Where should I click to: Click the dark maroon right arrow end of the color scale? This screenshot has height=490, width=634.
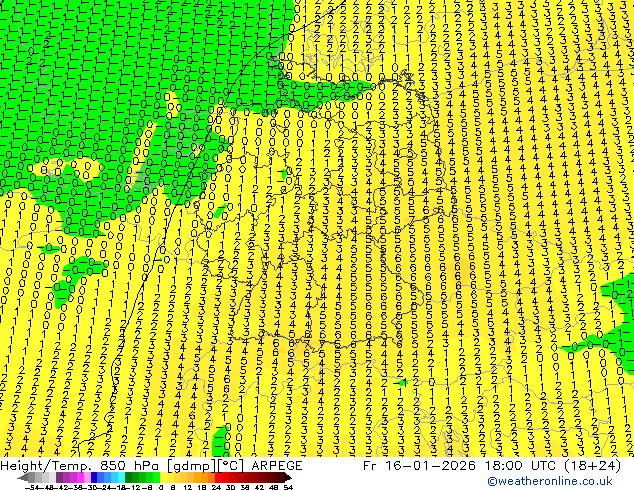click(x=288, y=477)
